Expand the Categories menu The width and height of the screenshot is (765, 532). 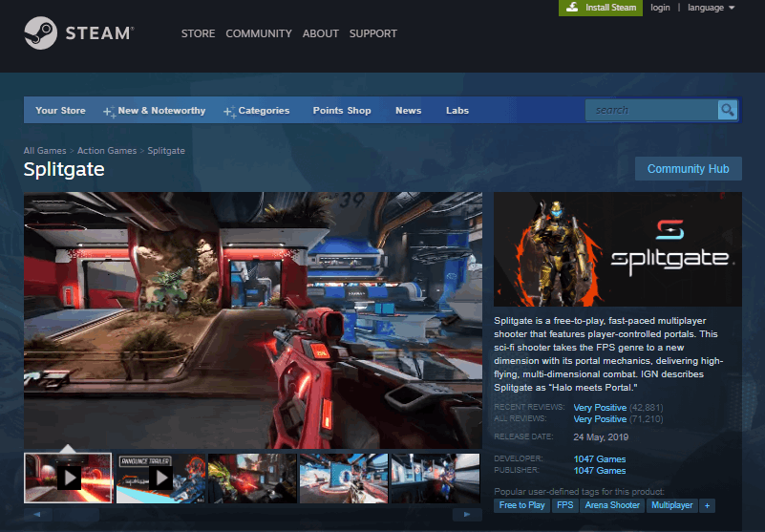pyautogui.click(x=257, y=111)
